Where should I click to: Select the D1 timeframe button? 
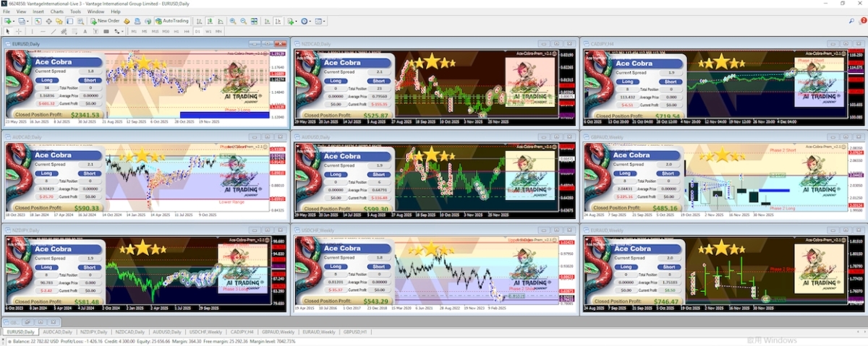coord(197,32)
